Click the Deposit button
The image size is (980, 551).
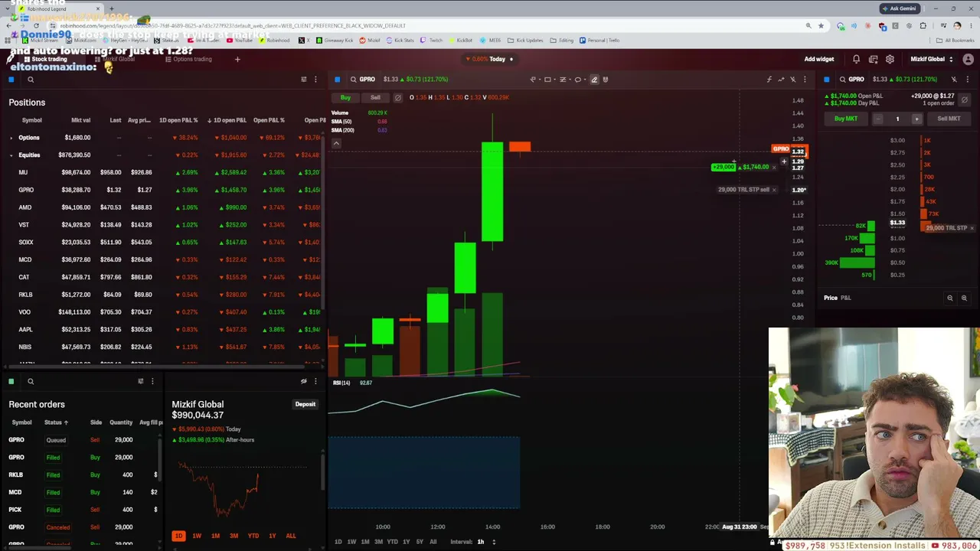(x=305, y=404)
